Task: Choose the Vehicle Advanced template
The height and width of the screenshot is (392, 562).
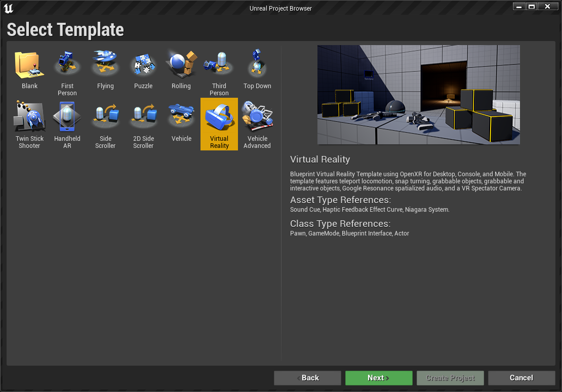Action: [257, 124]
